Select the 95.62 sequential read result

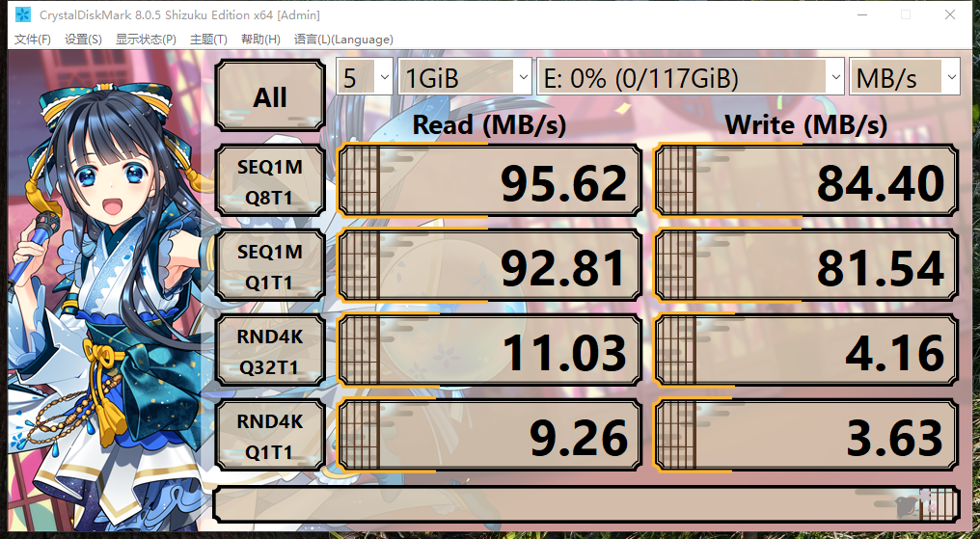click(x=490, y=180)
